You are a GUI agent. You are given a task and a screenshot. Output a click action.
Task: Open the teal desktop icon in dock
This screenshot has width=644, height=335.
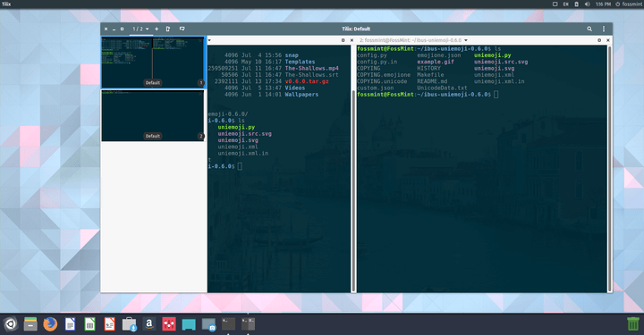[189, 324]
